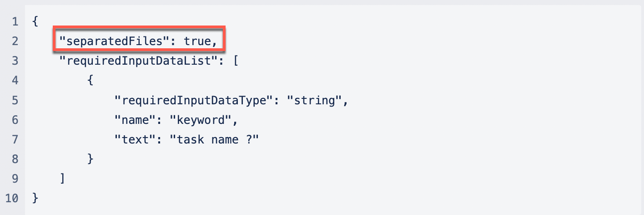
Task: Click the "task name ?" value
Action: click(214, 139)
